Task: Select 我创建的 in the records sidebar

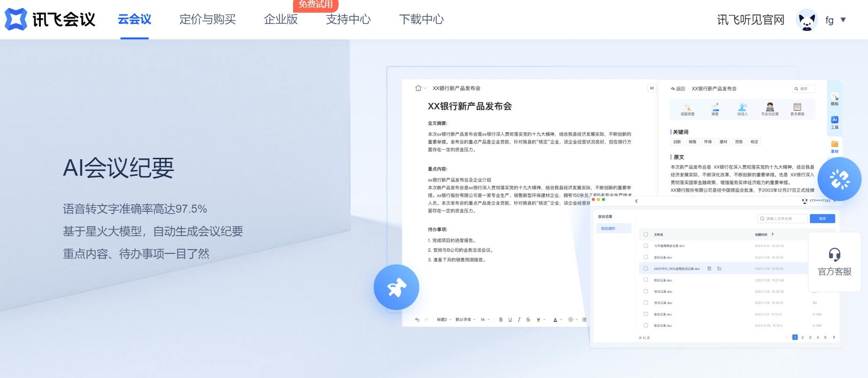Action: tap(613, 229)
